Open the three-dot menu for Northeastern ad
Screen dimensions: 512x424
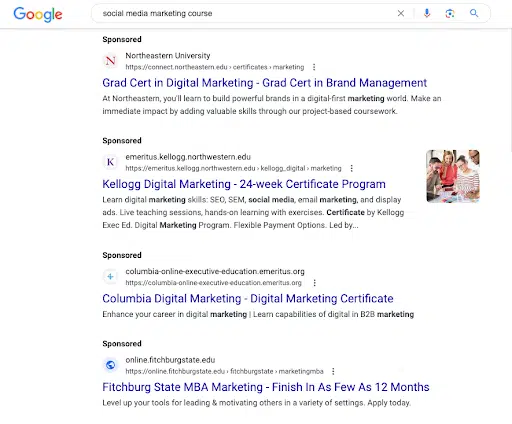point(314,67)
